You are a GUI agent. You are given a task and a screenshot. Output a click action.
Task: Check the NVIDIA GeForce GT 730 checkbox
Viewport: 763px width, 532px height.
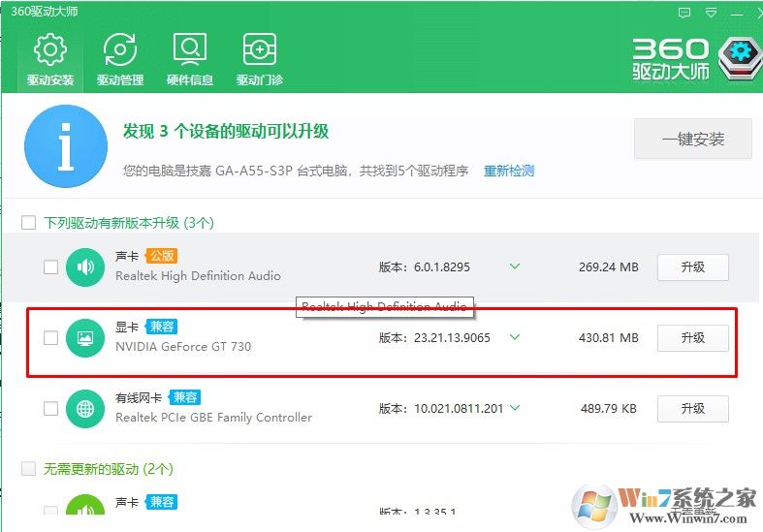click(50, 338)
